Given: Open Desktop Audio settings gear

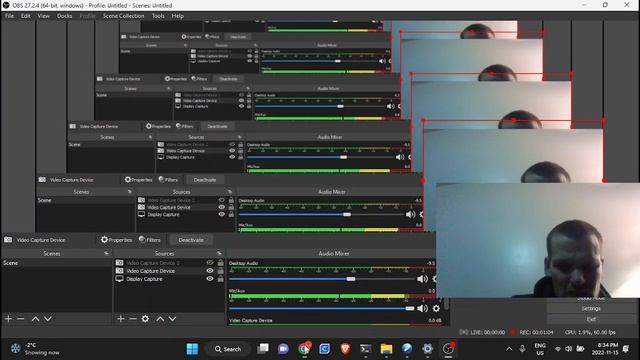Looking at the screenshot, I should (x=434, y=279).
